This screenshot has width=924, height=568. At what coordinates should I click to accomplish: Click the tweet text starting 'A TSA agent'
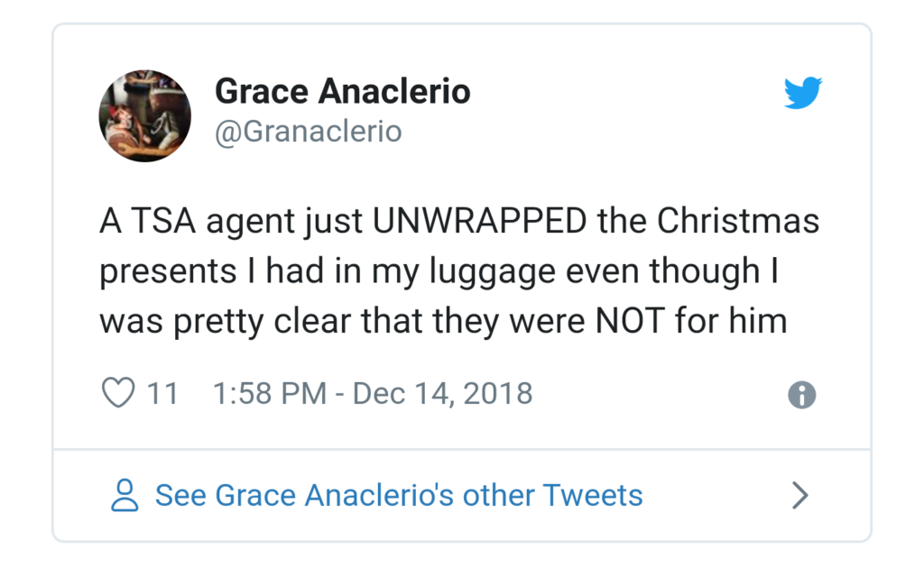point(459,271)
